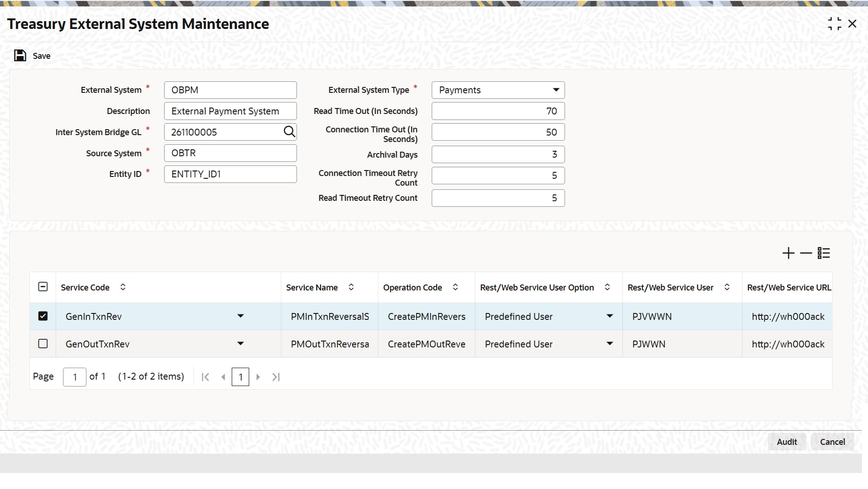Uncheck the GenInTxnRev row checkbox
The height and width of the screenshot is (489, 868).
(43, 316)
